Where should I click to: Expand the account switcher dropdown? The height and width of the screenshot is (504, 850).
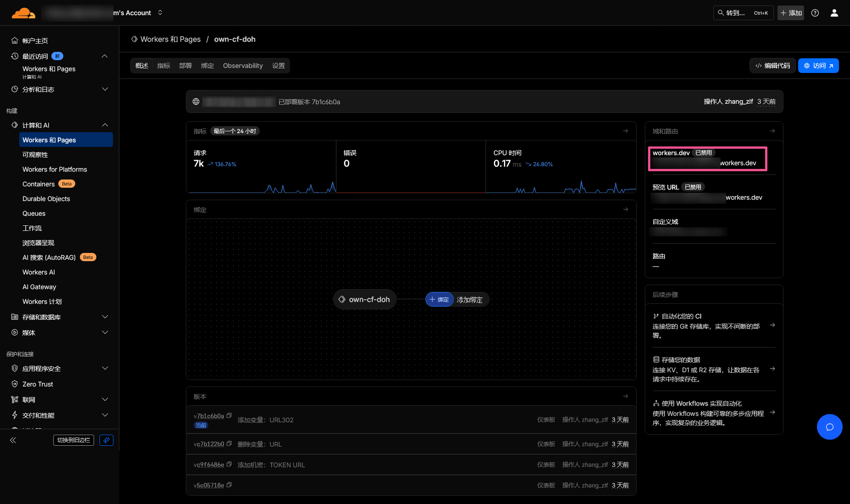pos(160,13)
